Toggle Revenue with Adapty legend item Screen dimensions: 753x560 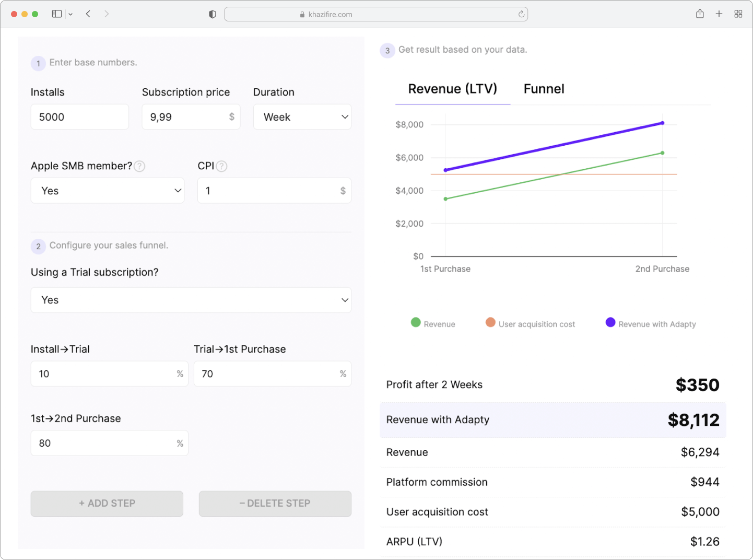(x=651, y=323)
